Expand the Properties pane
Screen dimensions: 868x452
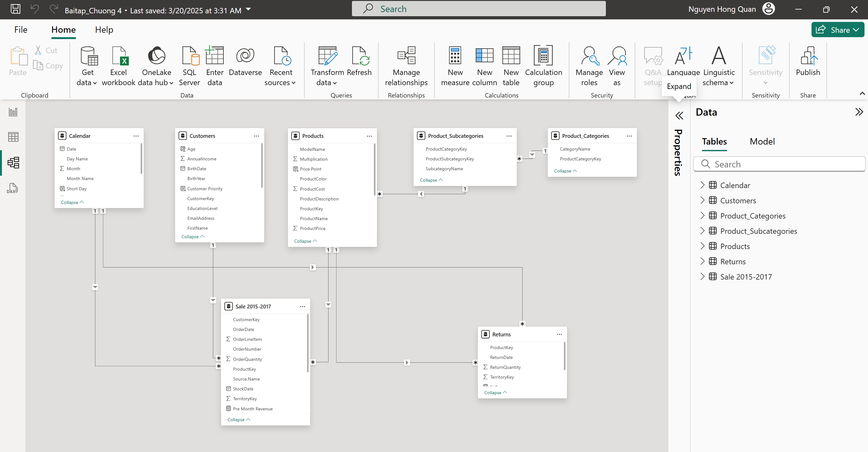point(679,116)
